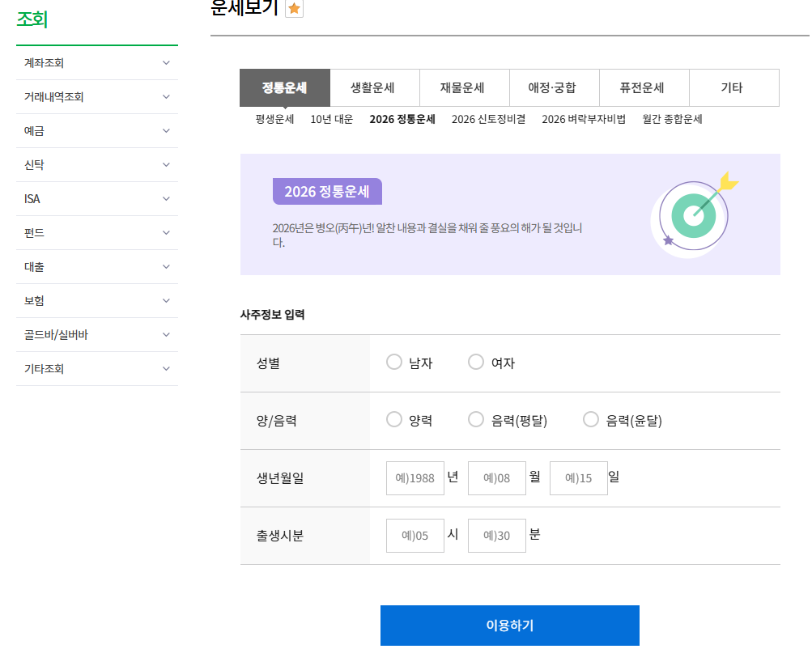
Task: Choose the 양력 calendar option
Action: [x=394, y=419]
